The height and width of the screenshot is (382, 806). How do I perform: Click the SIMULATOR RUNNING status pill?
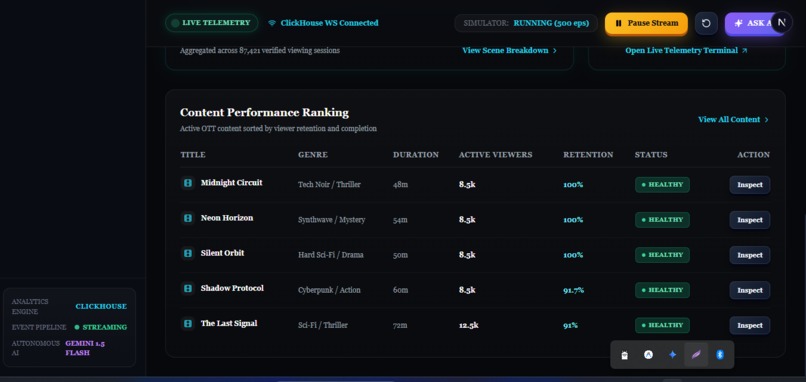[526, 23]
